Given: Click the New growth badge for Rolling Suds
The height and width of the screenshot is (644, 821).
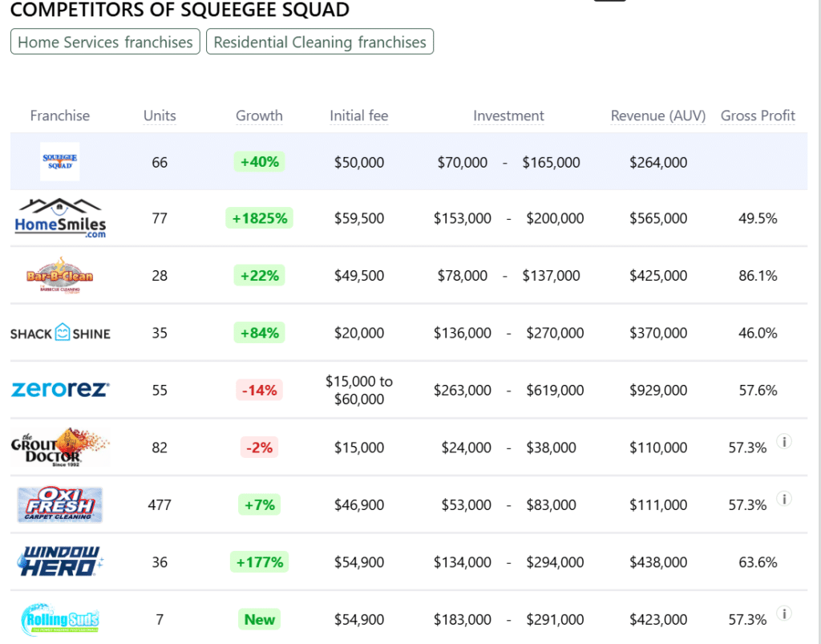Looking at the screenshot, I should 259,619.
